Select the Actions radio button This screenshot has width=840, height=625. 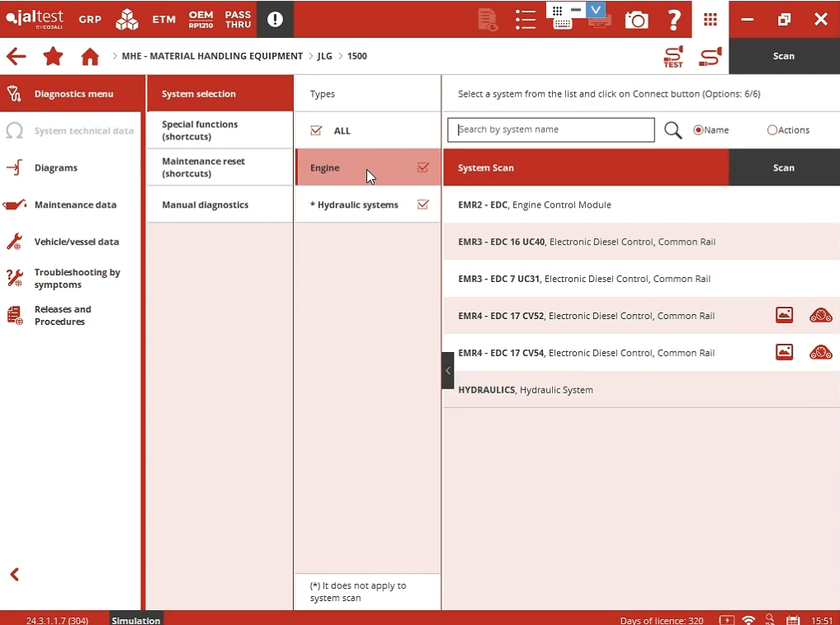[x=772, y=130]
